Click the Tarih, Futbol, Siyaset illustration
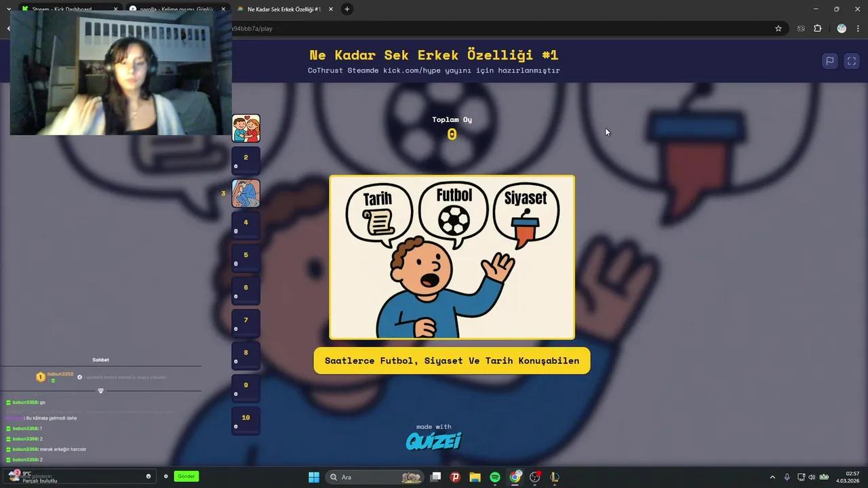 pos(452,258)
